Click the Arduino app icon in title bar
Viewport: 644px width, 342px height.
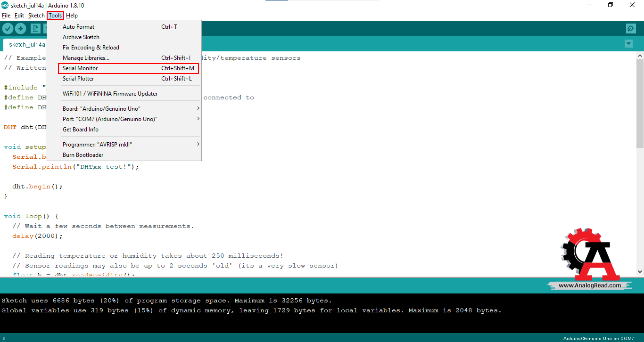coord(5,5)
